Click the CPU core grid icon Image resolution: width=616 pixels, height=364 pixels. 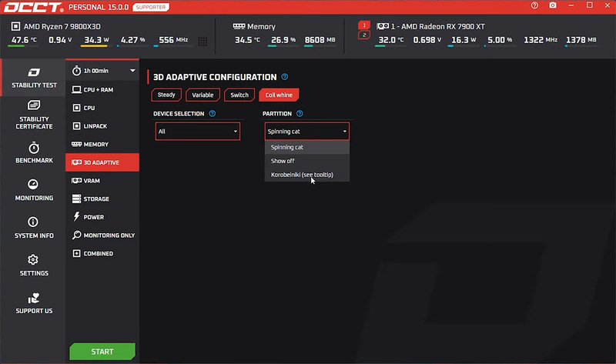tap(203, 42)
